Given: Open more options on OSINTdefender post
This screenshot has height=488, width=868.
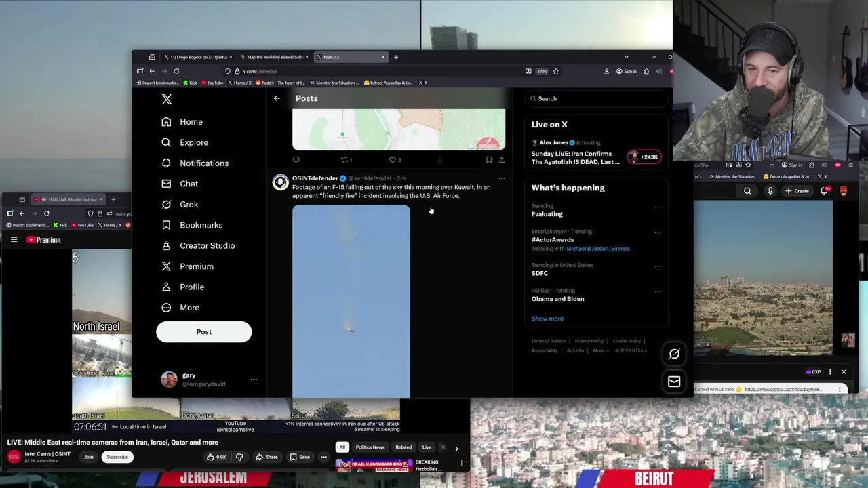Looking at the screenshot, I should [x=502, y=178].
